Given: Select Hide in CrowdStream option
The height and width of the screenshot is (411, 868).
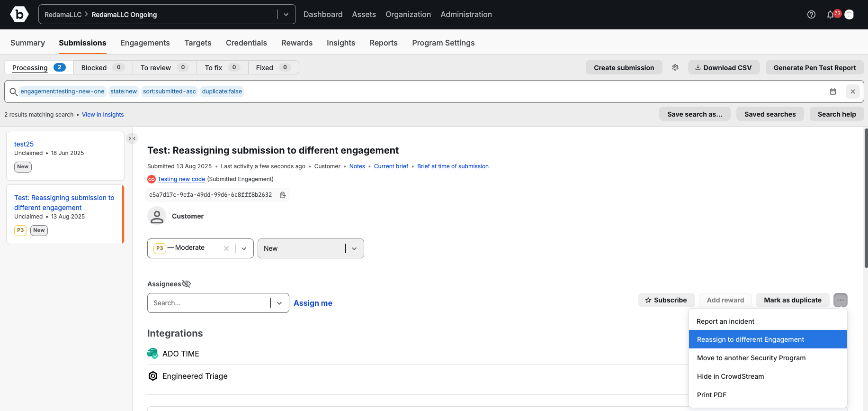Looking at the screenshot, I should pyautogui.click(x=768, y=376).
